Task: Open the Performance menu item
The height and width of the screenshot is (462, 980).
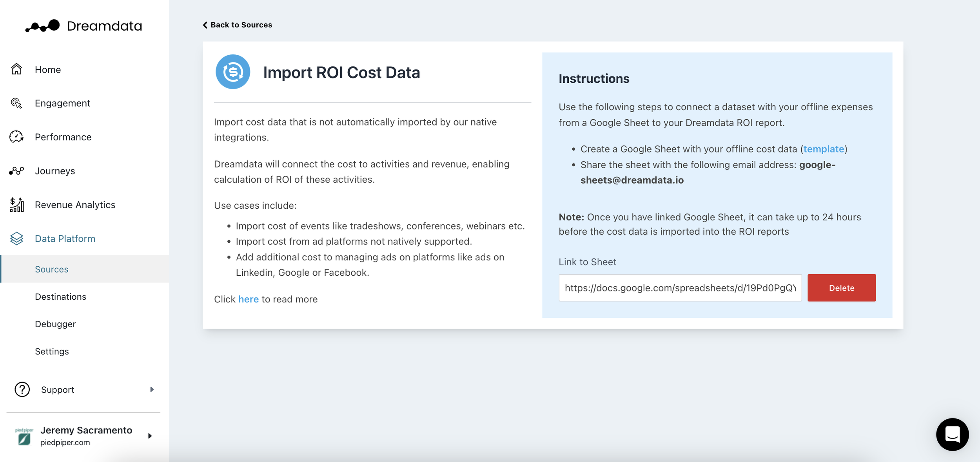Action: [63, 137]
